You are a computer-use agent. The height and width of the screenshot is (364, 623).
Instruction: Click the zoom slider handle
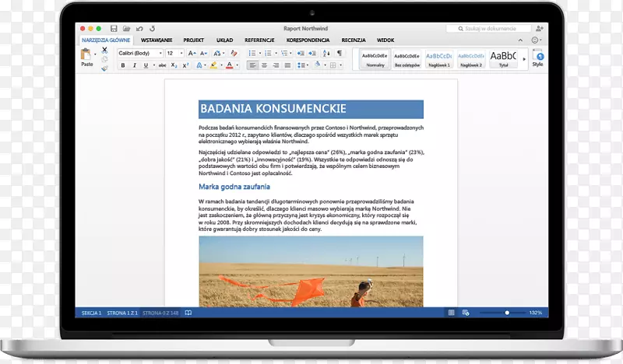coord(507,313)
